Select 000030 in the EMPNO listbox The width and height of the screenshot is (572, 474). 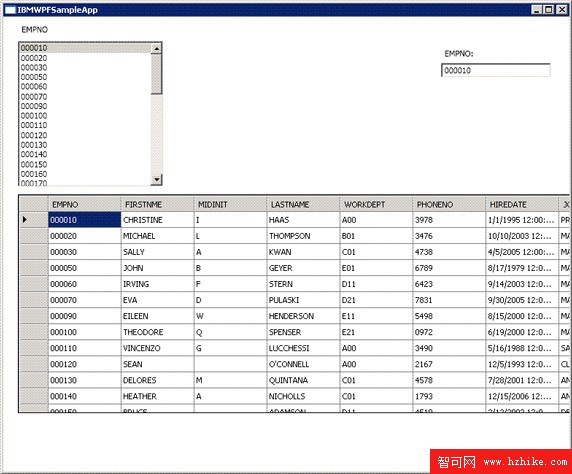click(85, 68)
